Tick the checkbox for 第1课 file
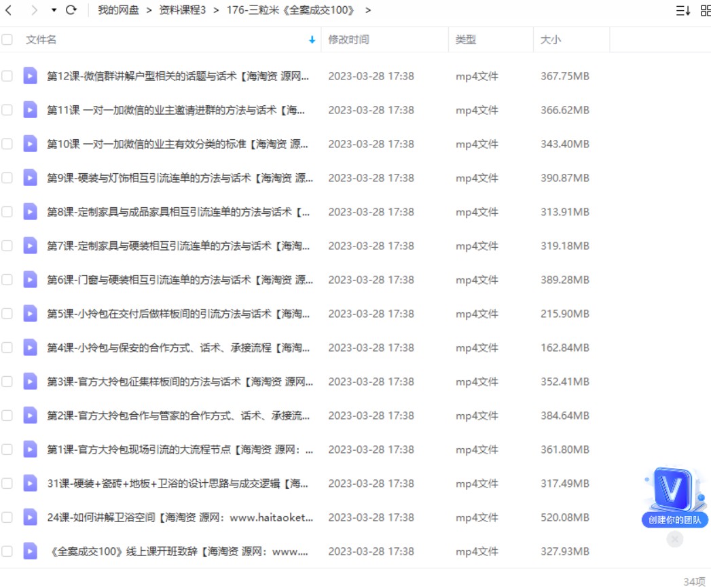This screenshot has width=711, height=588. click(x=7, y=449)
